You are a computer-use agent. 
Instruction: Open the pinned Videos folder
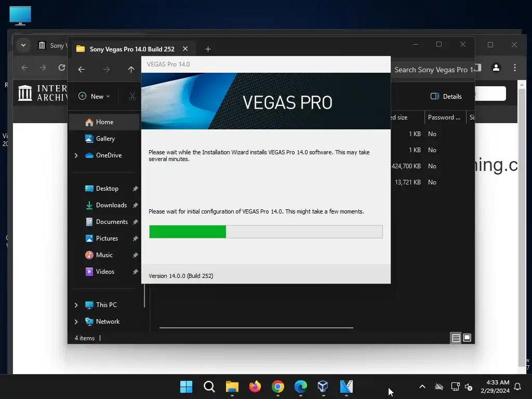coord(105,272)
